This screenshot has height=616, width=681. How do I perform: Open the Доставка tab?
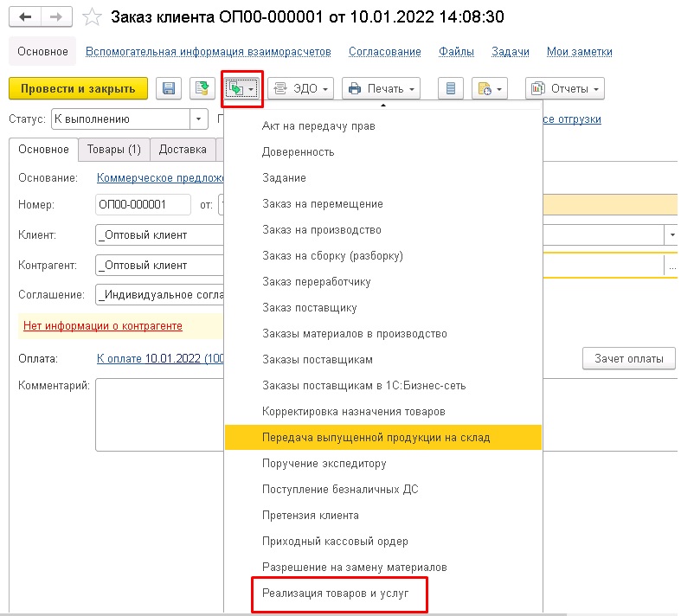coord(183,149)
